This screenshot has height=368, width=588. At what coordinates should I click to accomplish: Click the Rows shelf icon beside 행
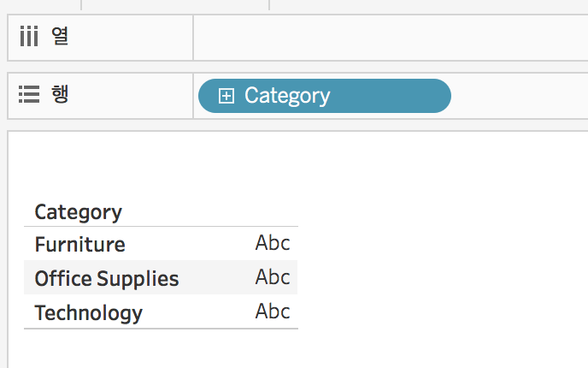pyautogui.click(x=29, y=94)
